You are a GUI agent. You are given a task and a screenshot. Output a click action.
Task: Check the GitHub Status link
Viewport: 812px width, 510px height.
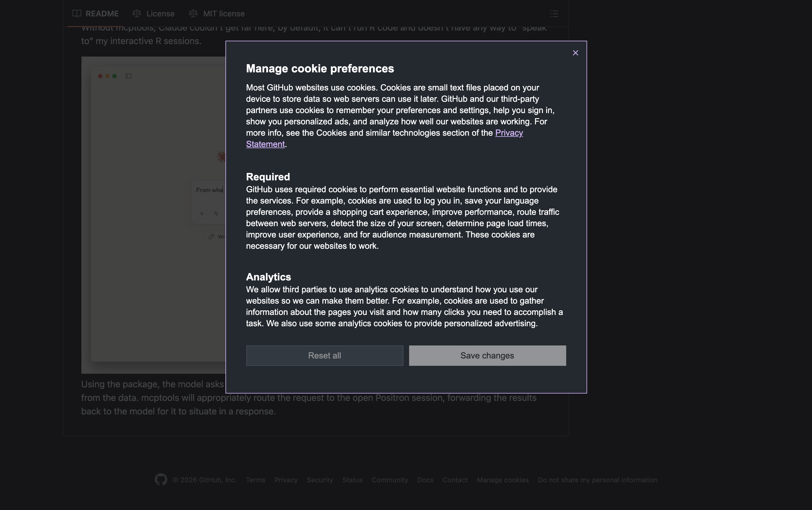click(352, 480)
